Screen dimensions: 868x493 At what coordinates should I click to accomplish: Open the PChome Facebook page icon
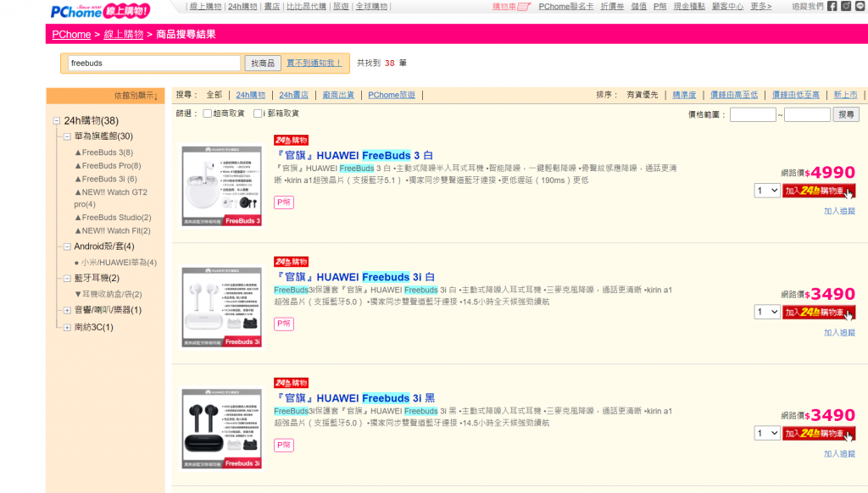coord(832,6)
